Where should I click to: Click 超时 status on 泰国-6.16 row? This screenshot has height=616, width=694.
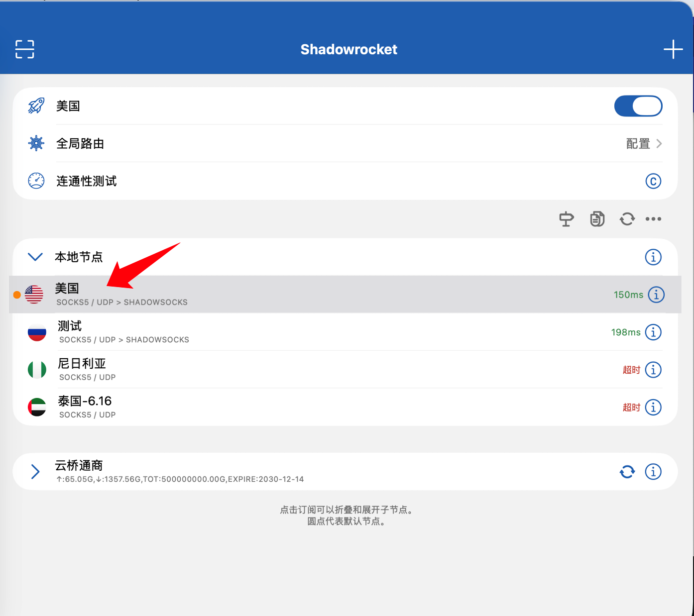631,408
